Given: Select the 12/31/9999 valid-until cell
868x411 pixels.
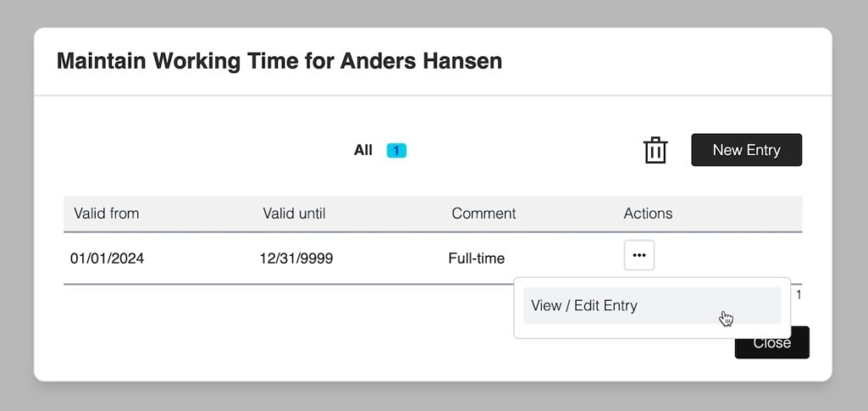Looking at the screenshot, I should tap(296, 258).
